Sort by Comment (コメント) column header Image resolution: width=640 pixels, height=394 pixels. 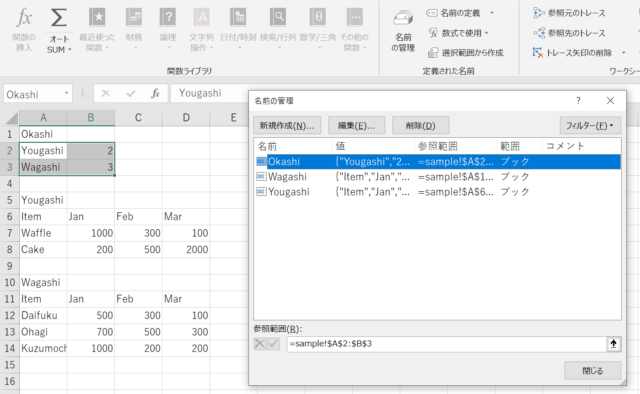pos(582,146)
